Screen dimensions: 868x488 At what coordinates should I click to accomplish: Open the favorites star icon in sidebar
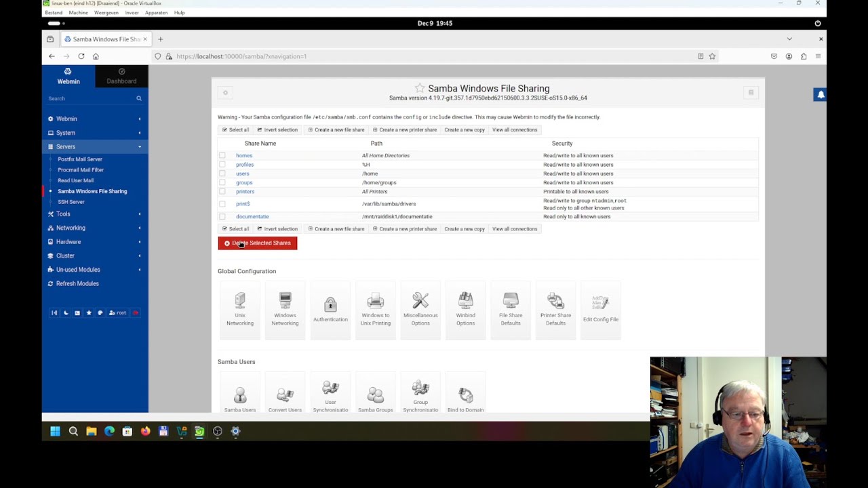pyautogui.click(x=89, y=313)
